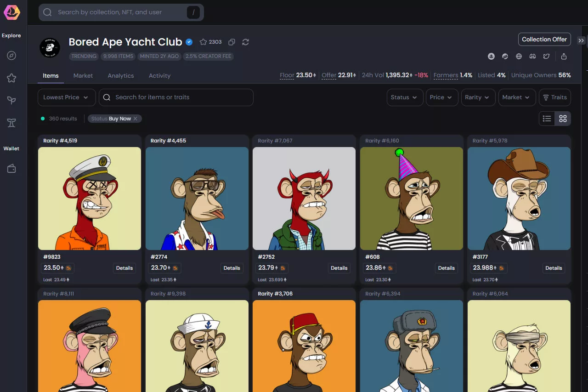
Task: Click the main search by collection field
Action: click(121, 12)
